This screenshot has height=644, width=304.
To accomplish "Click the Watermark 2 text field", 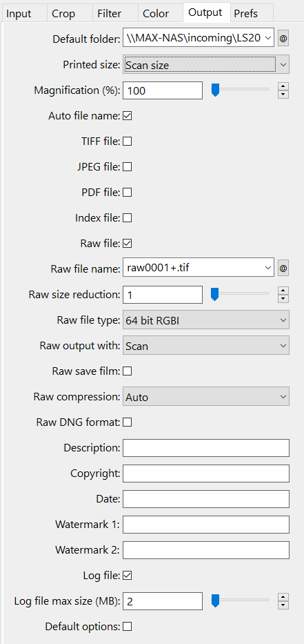I will tap(206, 550).
